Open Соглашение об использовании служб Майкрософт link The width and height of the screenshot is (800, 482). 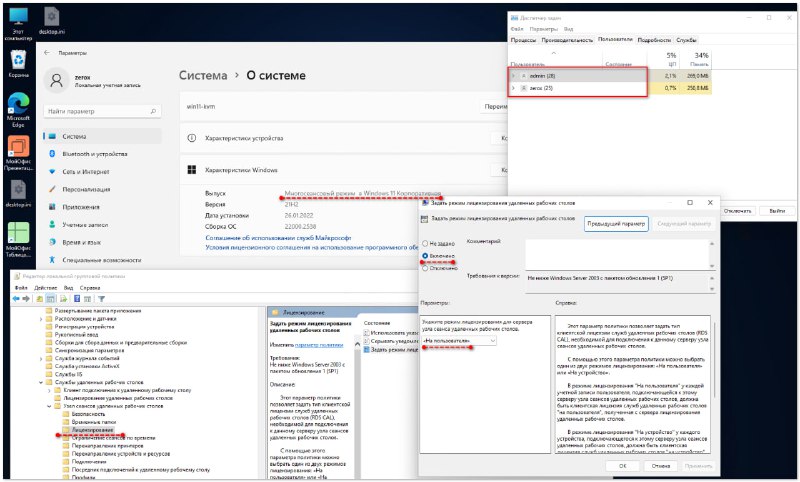click(x=278, y=238)
